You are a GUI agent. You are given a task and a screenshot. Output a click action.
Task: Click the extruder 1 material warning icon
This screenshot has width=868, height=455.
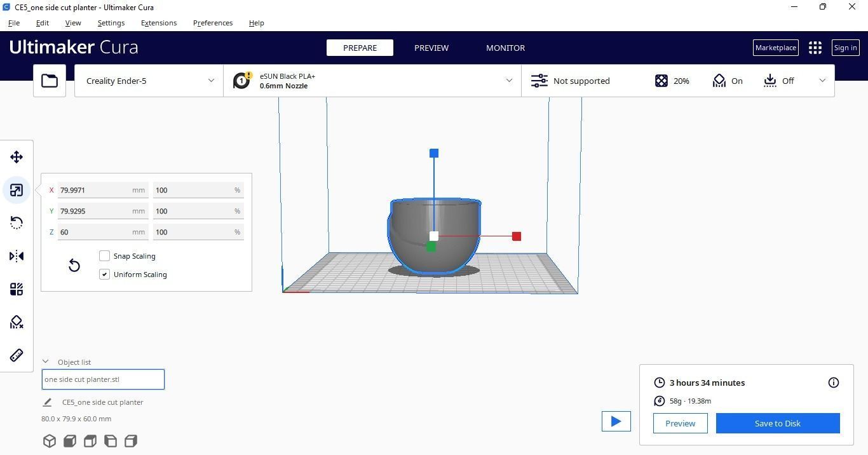coord(241,80)
